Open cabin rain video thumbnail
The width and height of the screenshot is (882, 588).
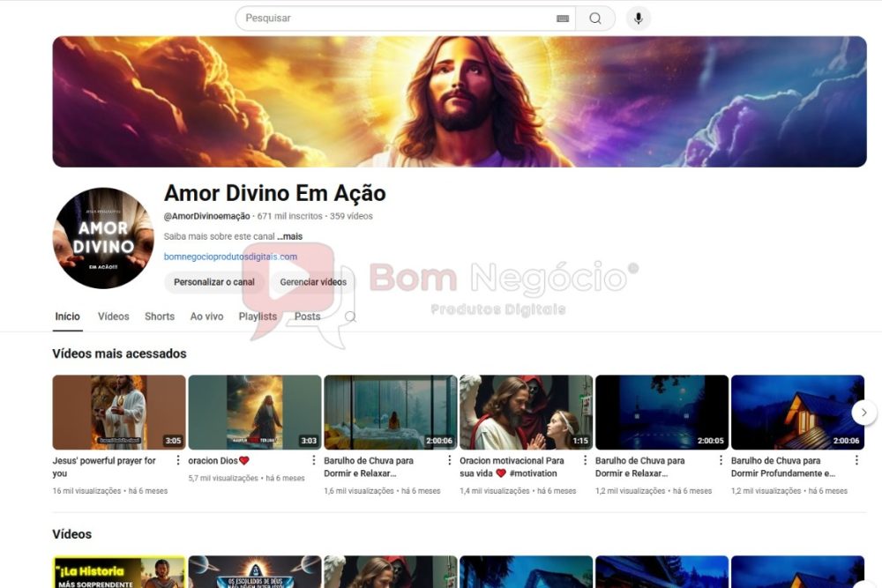[797, 412]
